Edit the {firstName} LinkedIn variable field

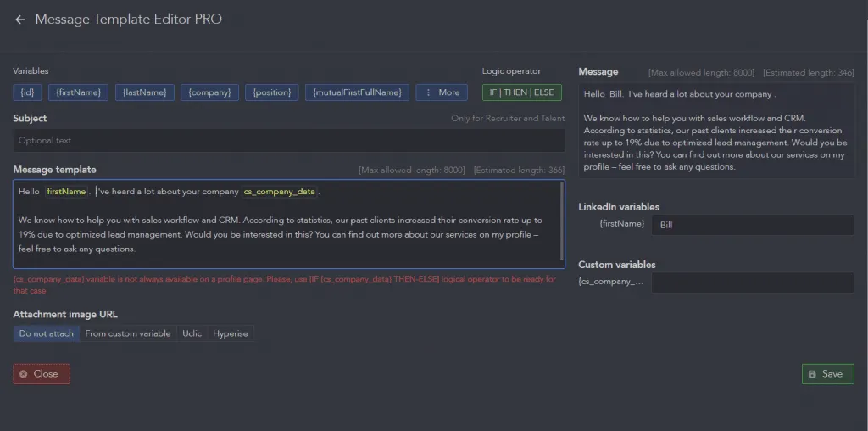[753, 225]
